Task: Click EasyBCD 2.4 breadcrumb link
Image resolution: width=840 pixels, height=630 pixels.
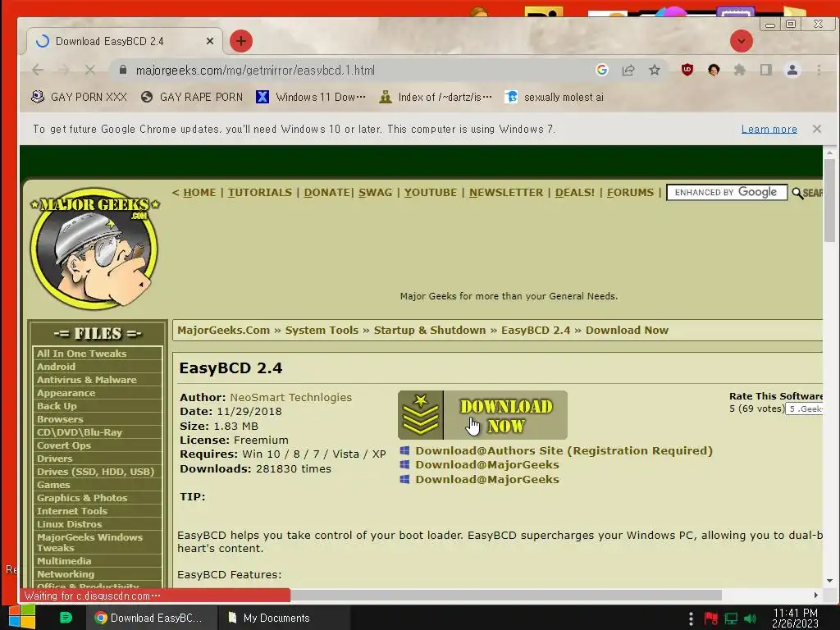Action: tap(536, 330)
